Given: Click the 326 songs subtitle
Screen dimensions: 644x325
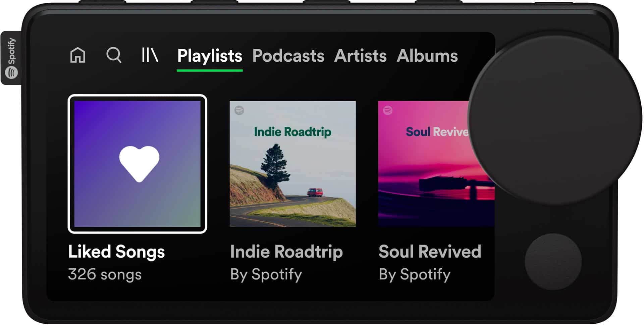Looking at the screenshot, I should [x=105, y=274].
